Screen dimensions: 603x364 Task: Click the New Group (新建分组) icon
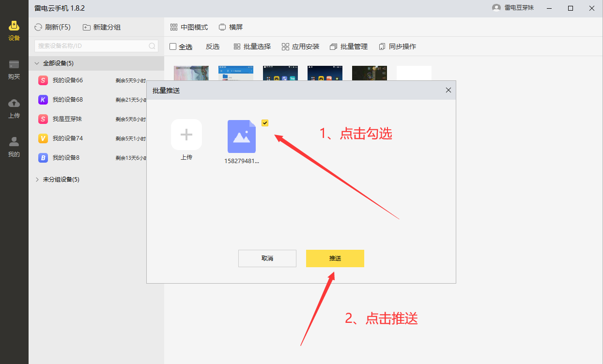(87, 27)
